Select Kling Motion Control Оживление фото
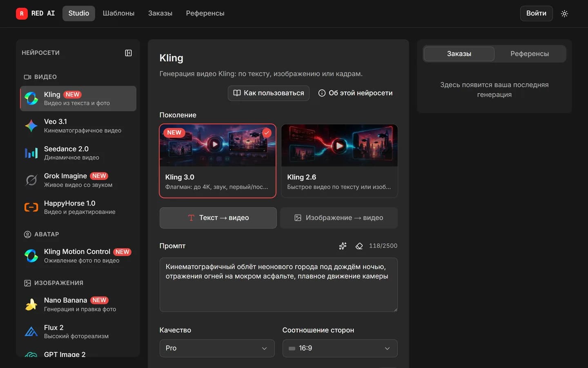The height and width of the screenshot is (368, 588). click(x=78, y=256)
